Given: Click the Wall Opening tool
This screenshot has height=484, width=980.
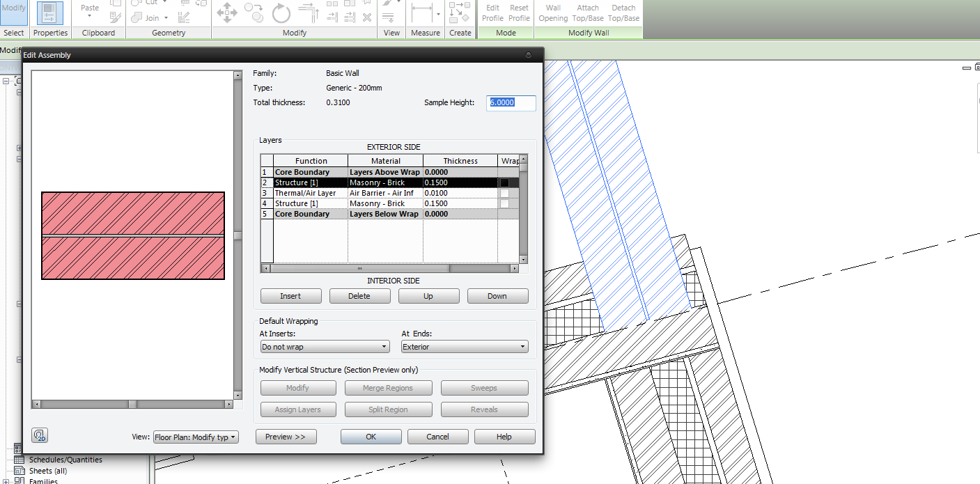Looking at the screenshot, I should [x=553, y=13].
